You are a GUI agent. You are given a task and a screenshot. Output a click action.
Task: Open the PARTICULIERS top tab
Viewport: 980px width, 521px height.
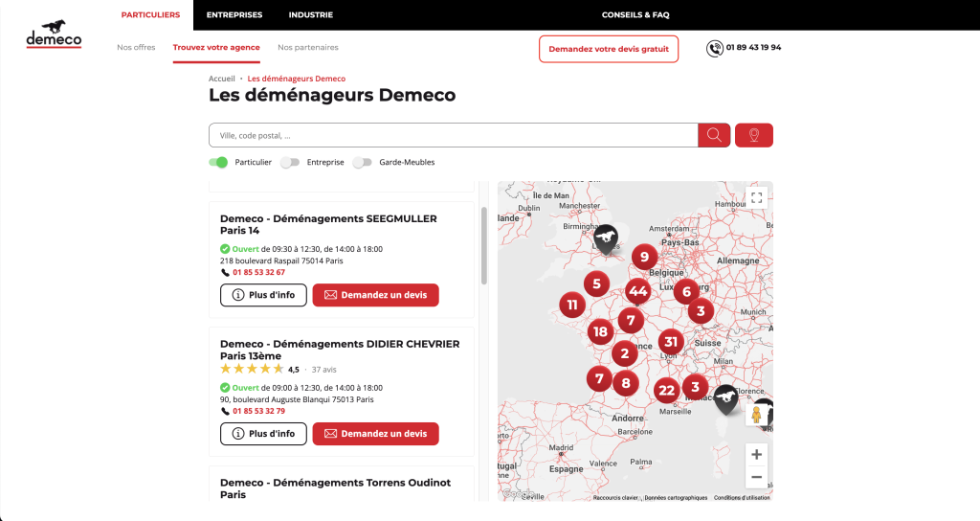[x=150, y=15]
